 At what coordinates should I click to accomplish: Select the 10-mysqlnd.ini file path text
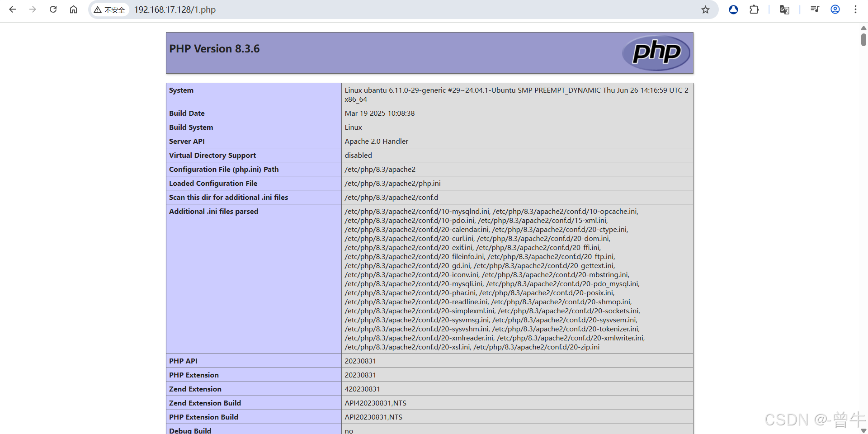point(417,212)
